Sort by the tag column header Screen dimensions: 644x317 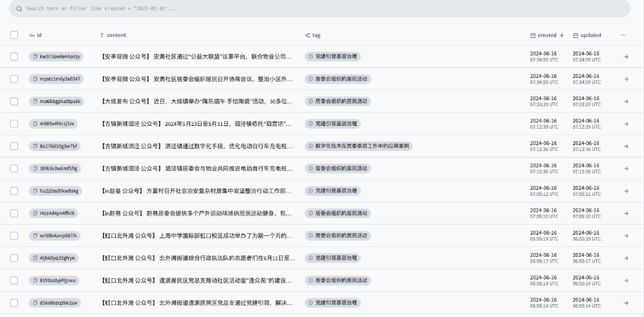313,35
